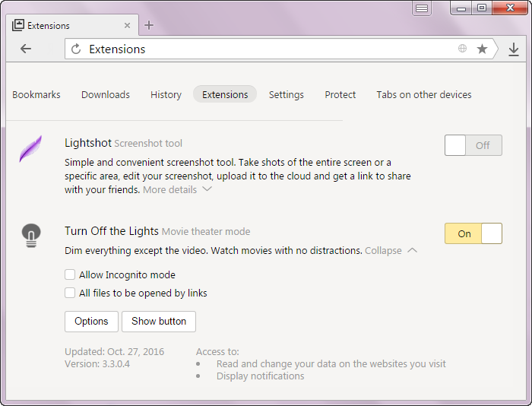Click Updated: Oct. 27, 2016 text

point(114,351)
